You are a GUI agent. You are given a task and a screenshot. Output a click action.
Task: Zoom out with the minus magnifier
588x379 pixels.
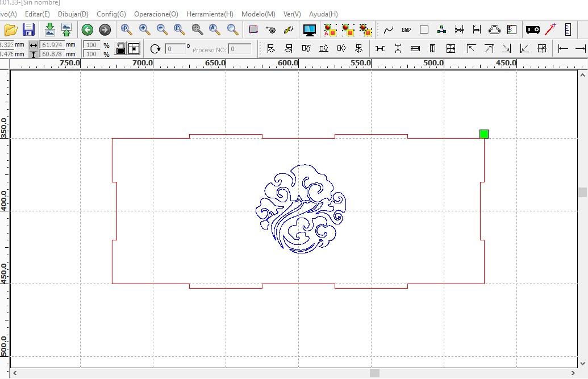[x=162, y=30]
